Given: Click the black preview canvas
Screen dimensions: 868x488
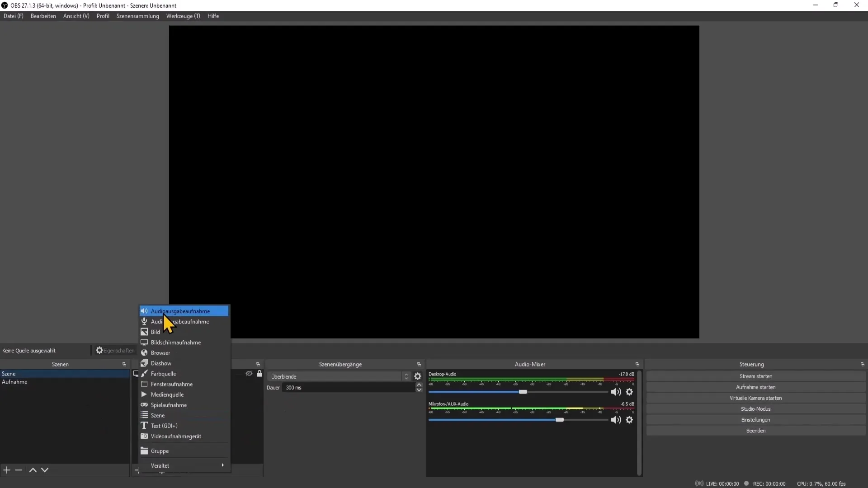Looking at the screenshot, I should pos(434,182).
